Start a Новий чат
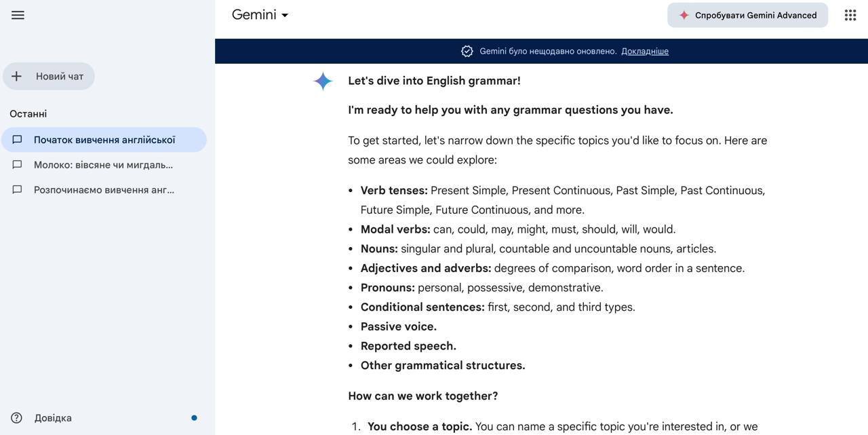This screenshot has height=435, width=868. point(59,77)
